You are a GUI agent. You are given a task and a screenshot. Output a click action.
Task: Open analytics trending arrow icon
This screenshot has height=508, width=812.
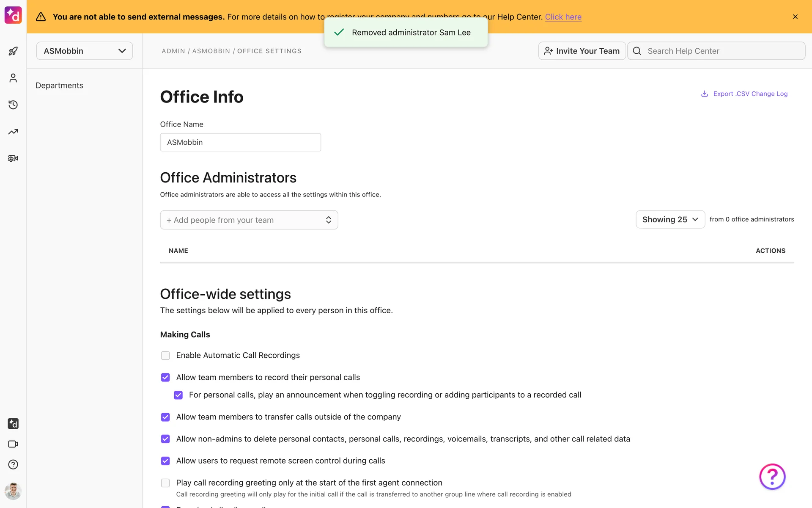[x=13, y=132]
